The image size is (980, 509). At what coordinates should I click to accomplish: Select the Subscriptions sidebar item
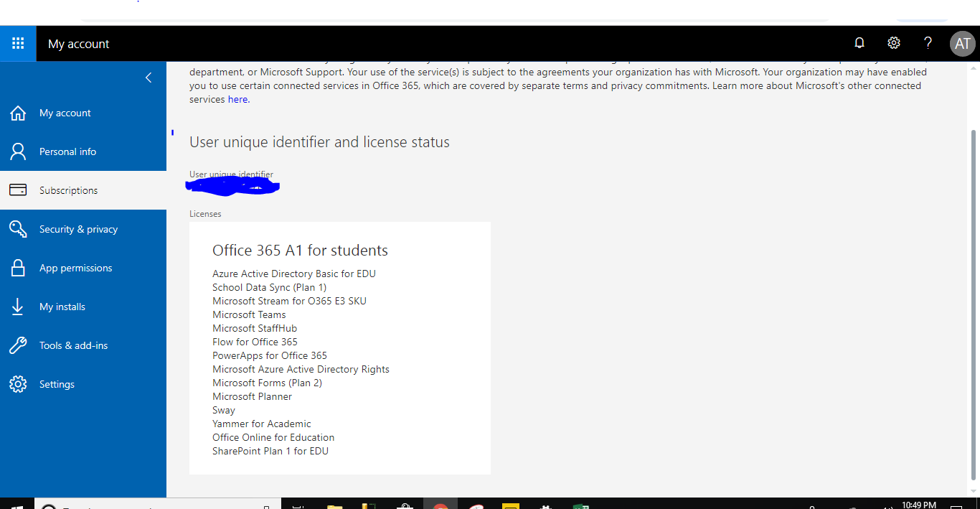click(83, 190)
